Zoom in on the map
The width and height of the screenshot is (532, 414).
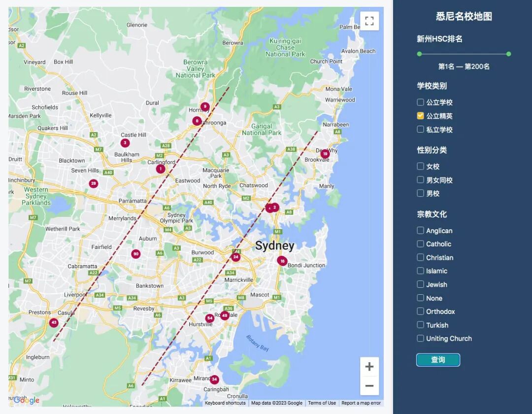pos(369,367)
